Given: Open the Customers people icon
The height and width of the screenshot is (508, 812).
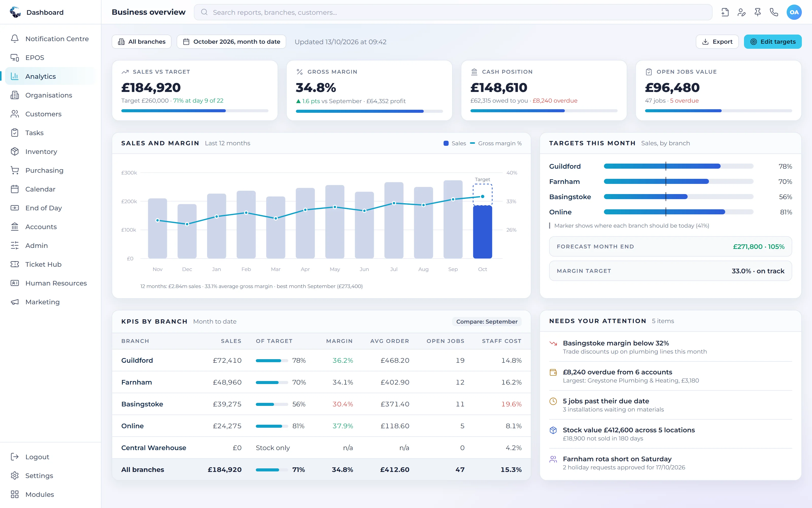Looking at the screenshot, I should coord(15,114).
